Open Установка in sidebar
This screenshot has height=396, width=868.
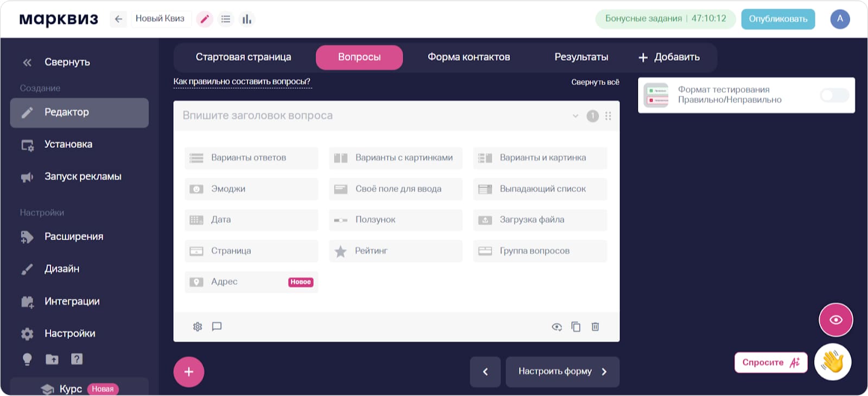[x=79, y=144]
